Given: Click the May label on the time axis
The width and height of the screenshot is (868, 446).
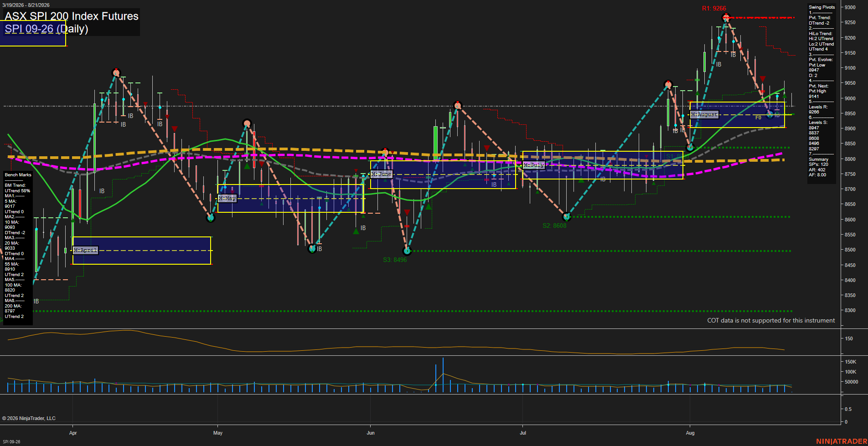Looking at the screenshot, I should [x=218, y=433].
